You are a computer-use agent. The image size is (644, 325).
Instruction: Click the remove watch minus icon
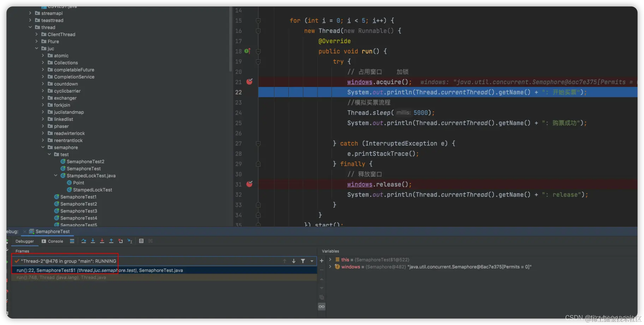point(322,270)
